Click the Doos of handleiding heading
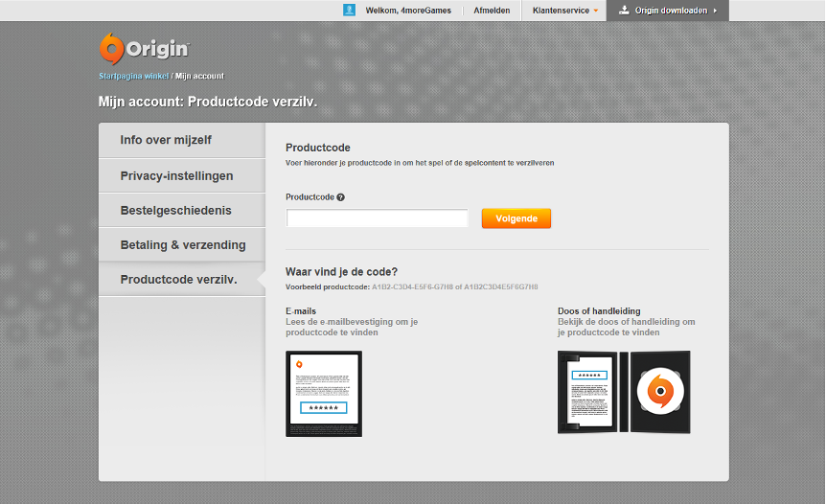 (x=599, y=311)
